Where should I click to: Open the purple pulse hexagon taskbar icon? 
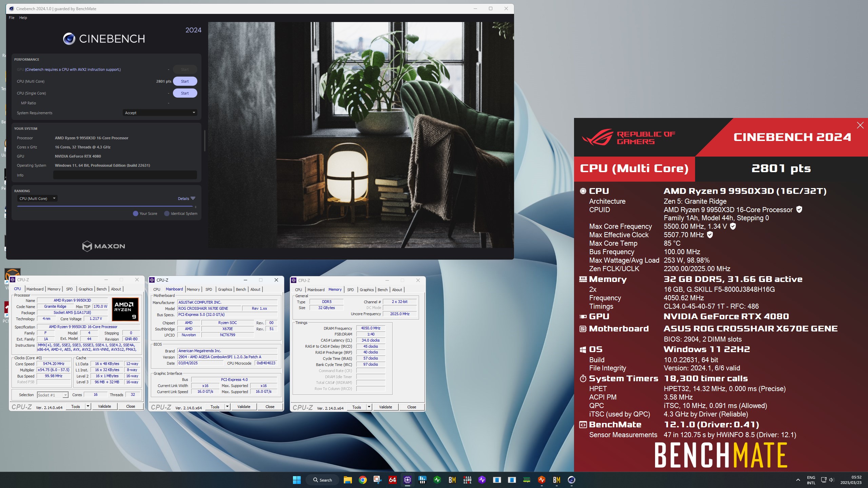(x=482, y=480)
